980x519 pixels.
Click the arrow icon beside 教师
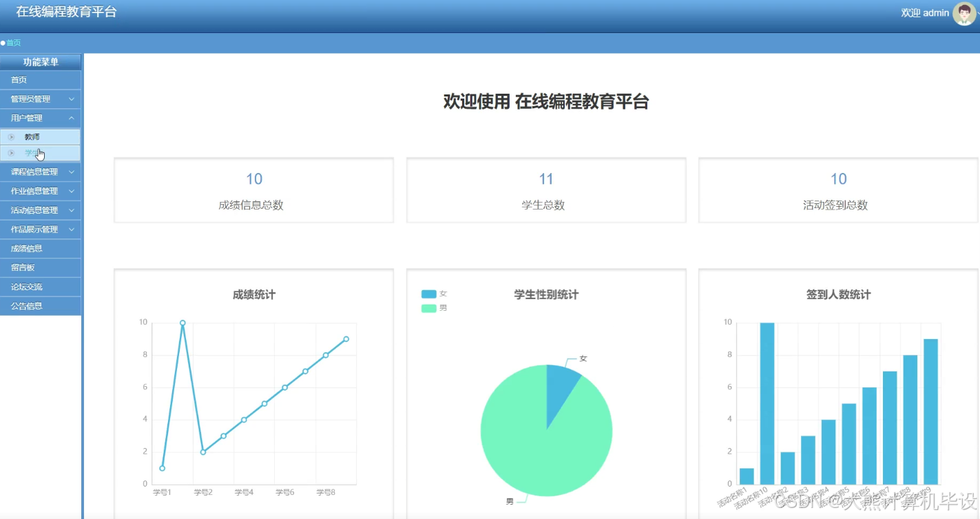(11, 137)
